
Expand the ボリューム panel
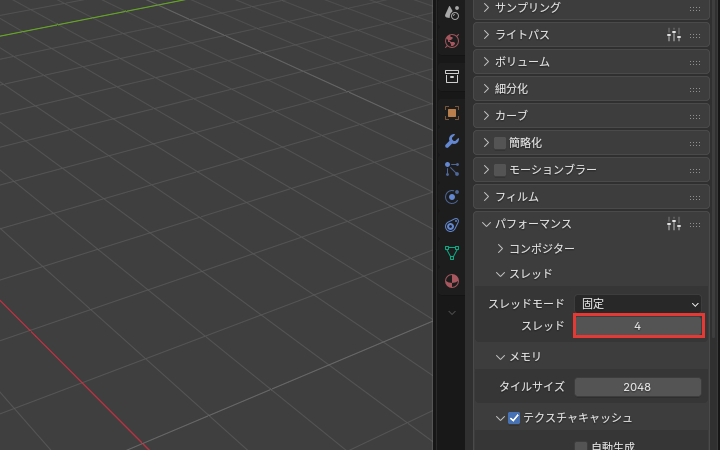point(486,62)
